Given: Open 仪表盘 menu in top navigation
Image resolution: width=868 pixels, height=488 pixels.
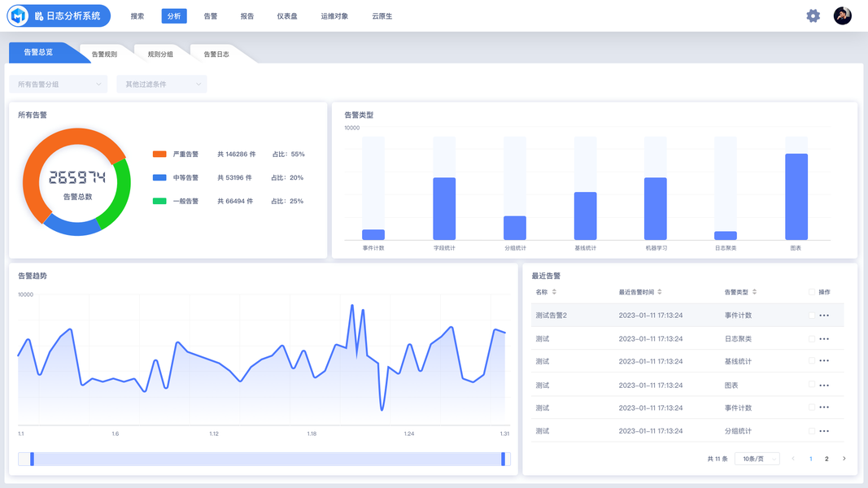Looking at the screenshot, I should pyautogui.click(x=286, y=16).
